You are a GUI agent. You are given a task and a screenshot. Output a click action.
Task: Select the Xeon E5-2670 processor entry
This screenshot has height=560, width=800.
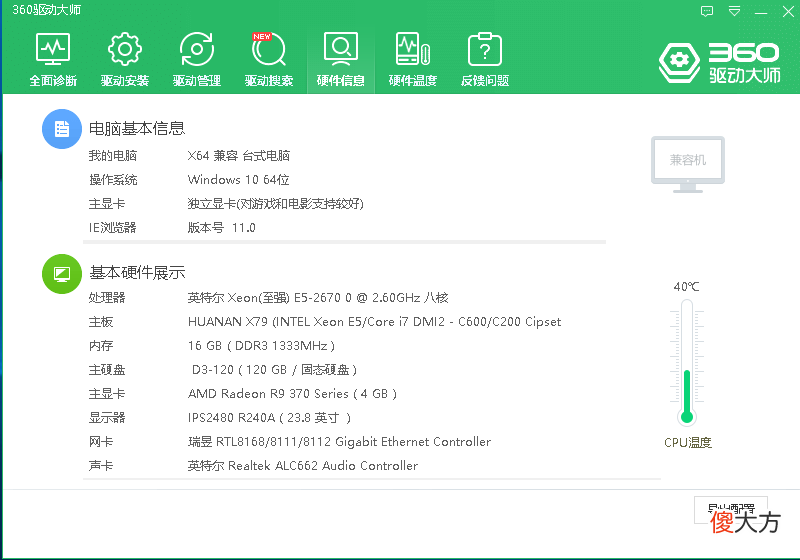[x=318, y=298]
